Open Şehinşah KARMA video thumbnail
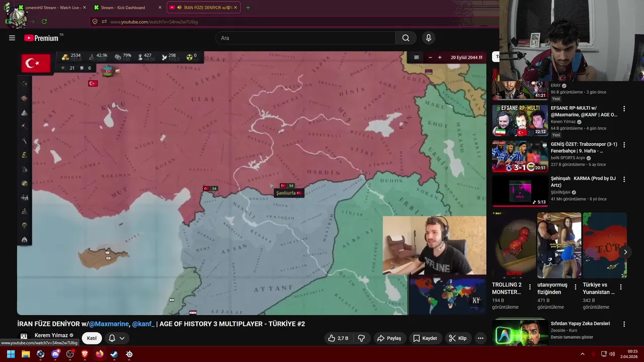 click(520, 191)
